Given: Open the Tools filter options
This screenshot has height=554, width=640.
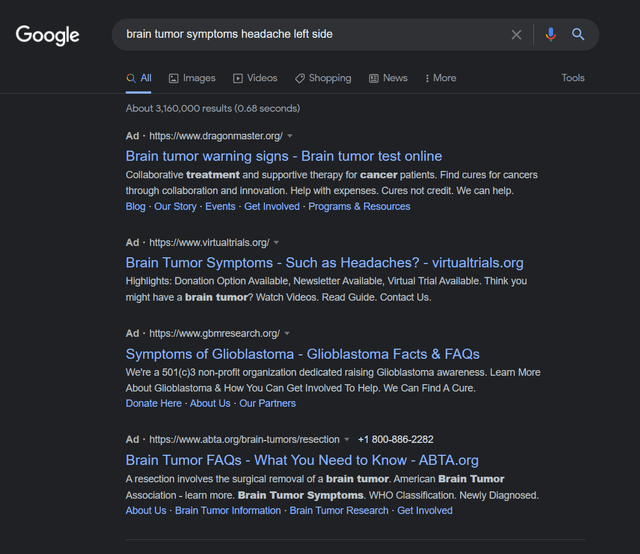Looking at the screenshot, I should [x=573, y=78].
